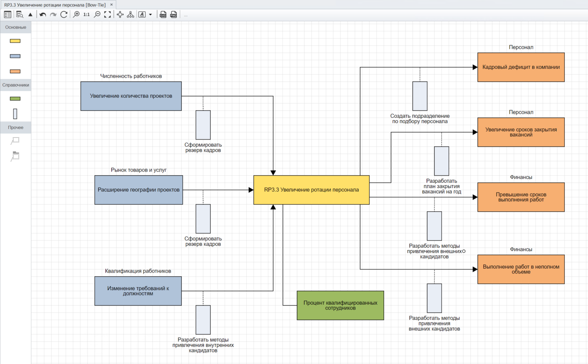Pick the yellow shape in the palette
The image size is (588, 364).
pyautogui.click(x=15, y=41)
